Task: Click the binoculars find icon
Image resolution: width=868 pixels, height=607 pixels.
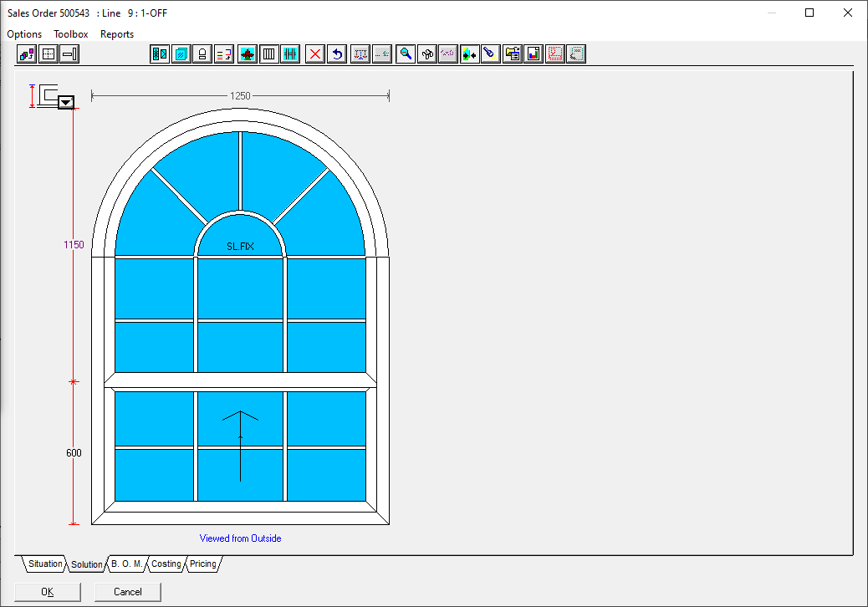Action: [427, 54]
